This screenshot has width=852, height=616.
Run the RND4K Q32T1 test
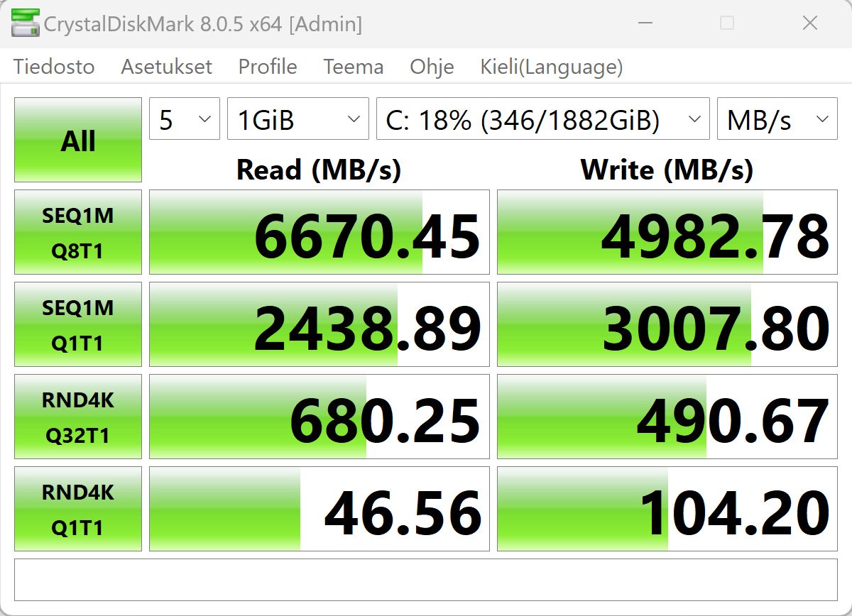click(x=78, y=417)
